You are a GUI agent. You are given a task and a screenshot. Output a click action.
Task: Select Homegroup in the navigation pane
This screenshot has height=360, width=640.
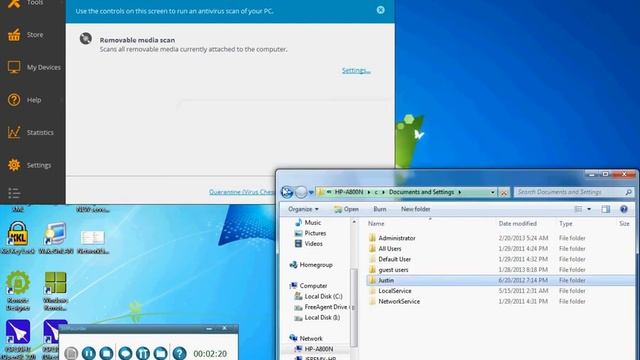[311, 265]
